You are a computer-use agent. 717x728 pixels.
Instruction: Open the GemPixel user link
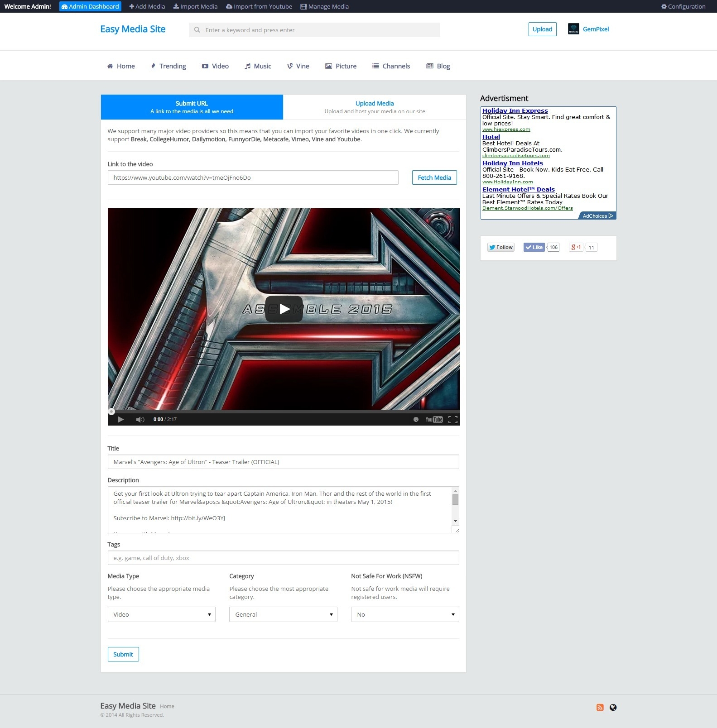pyautogui.click(x=596, y=29)
